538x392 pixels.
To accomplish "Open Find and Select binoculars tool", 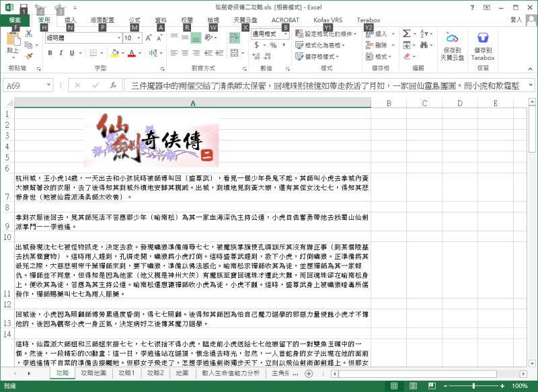I will [424, 45].
